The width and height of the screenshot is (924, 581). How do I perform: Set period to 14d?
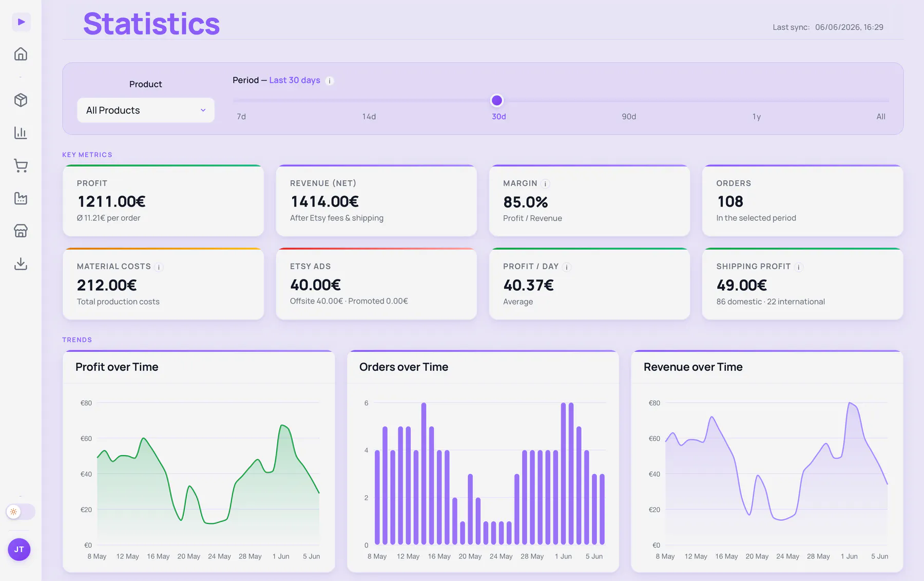(369, 117)
